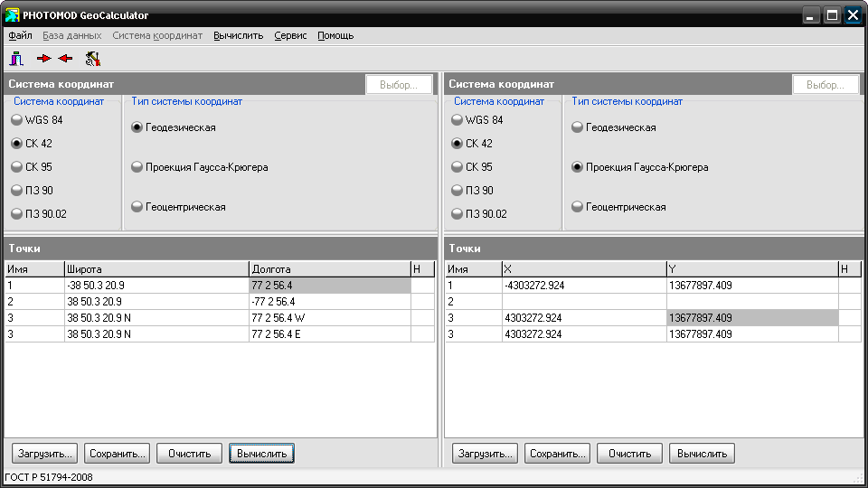868x488 pixels.
Task: Select Геодезическая type in the right panel
Action: click(614, 127)
